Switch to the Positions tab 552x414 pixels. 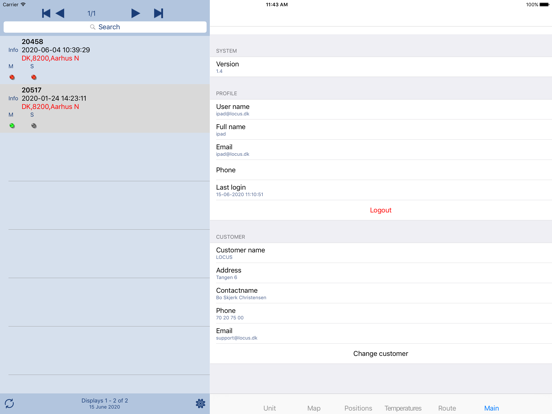point(358,408)
